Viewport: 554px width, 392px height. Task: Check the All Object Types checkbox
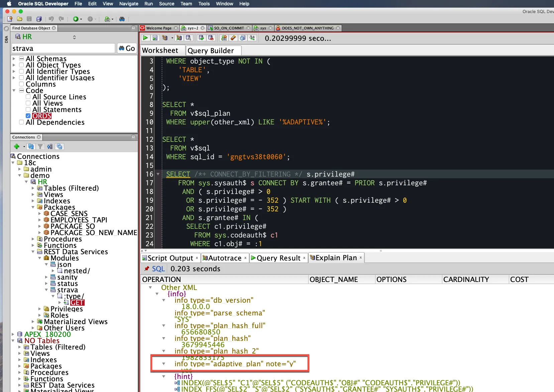click(21, 65)
